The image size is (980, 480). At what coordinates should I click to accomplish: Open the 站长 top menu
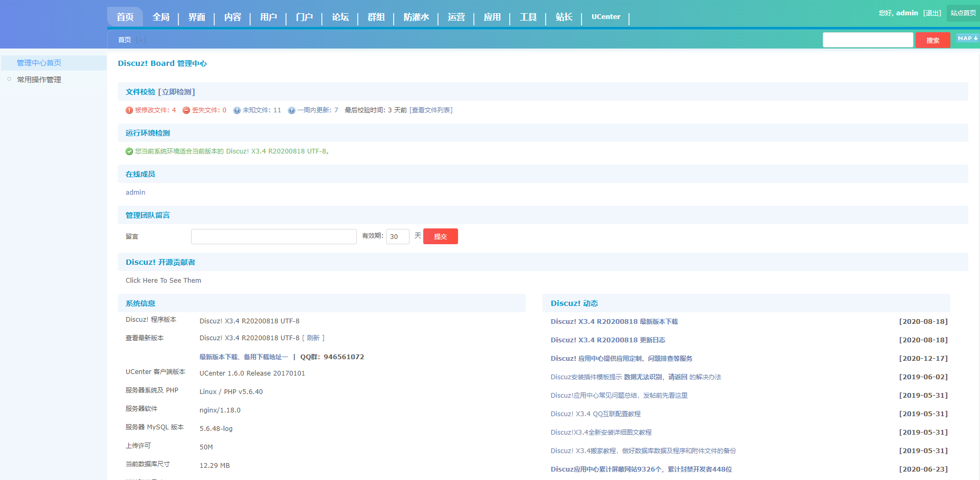[564, 17]
